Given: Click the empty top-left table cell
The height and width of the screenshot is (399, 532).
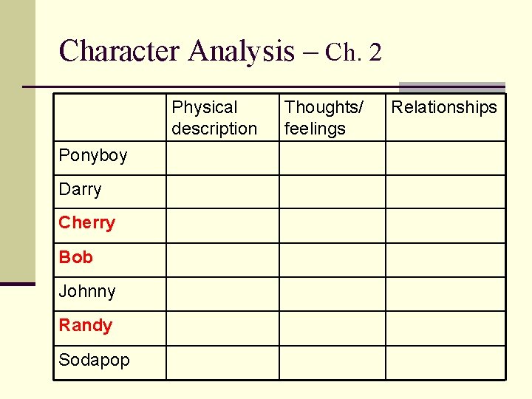Looking at the screenshot, I should pos(110,117).
